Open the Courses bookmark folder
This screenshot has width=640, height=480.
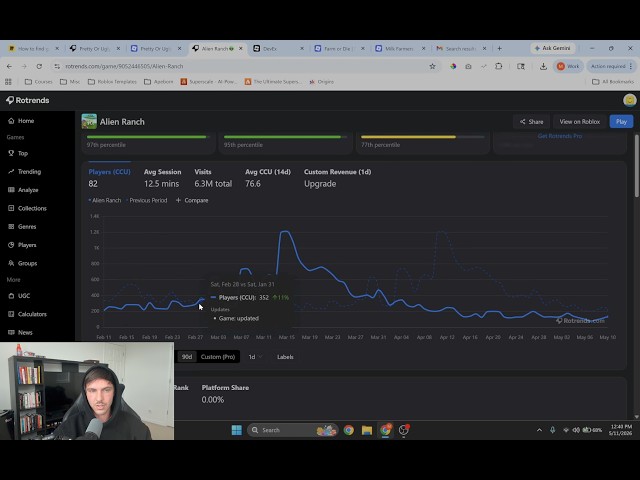click(x=39, y=82)
